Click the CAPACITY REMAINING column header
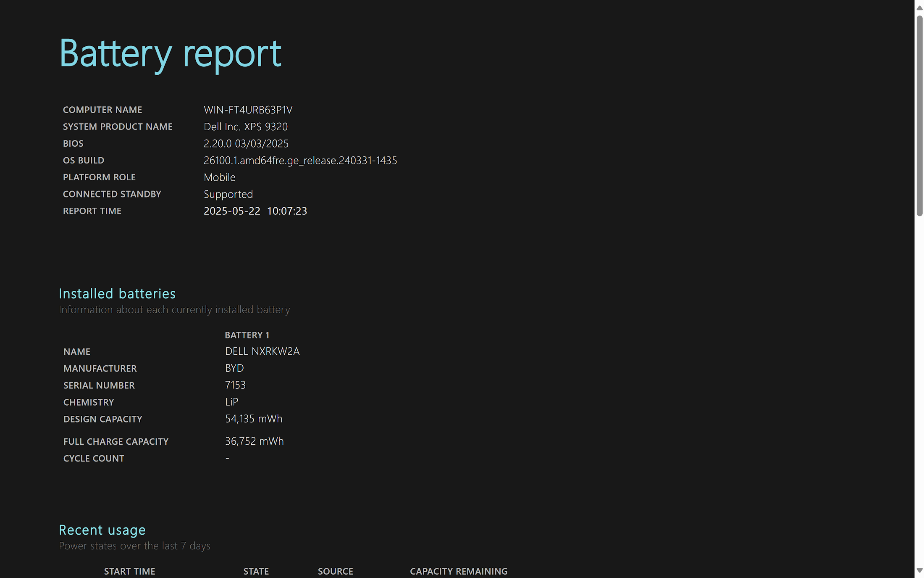This screenshot has width=924, height=578. coord(459,571)
